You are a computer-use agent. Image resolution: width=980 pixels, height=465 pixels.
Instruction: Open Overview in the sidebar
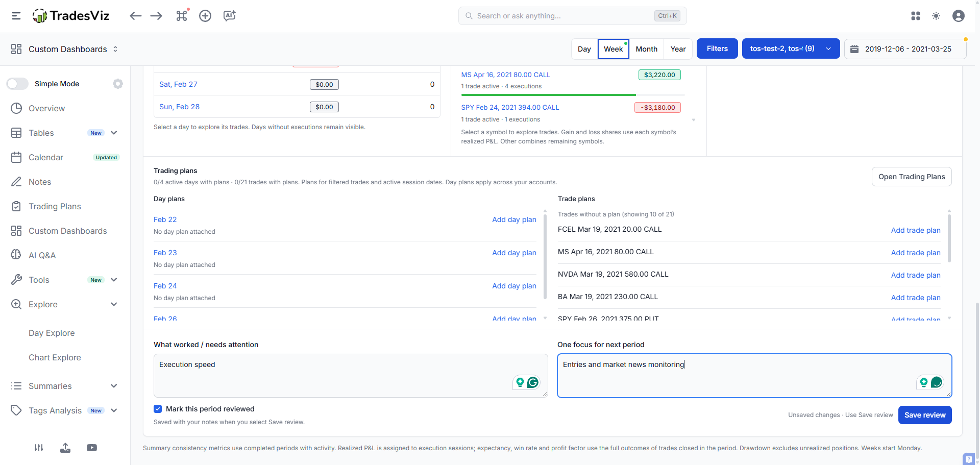[46, 108]
